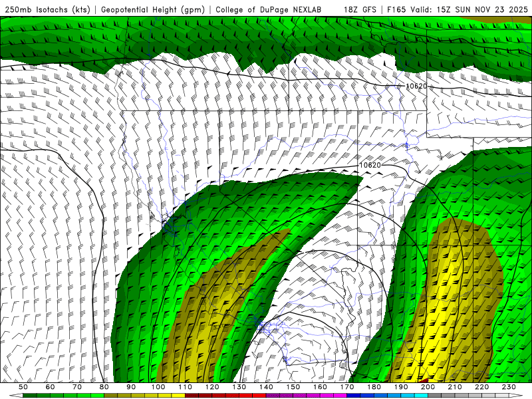
Task: Click the "18Z GFS" model run label
Action: pyautogui.click(x=360, y=9)
